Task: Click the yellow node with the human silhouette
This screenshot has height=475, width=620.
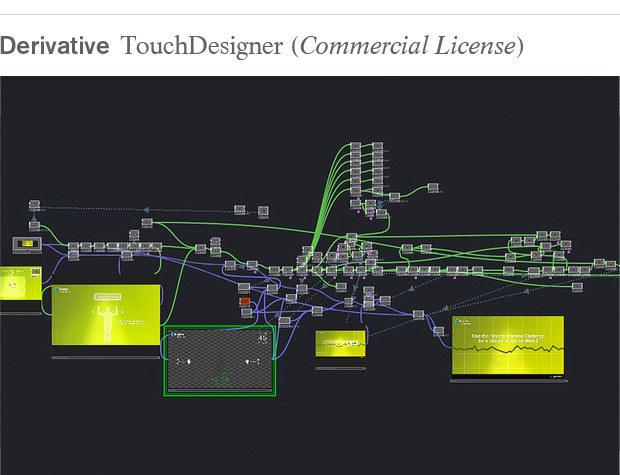Action: click(x=106, y=315)
